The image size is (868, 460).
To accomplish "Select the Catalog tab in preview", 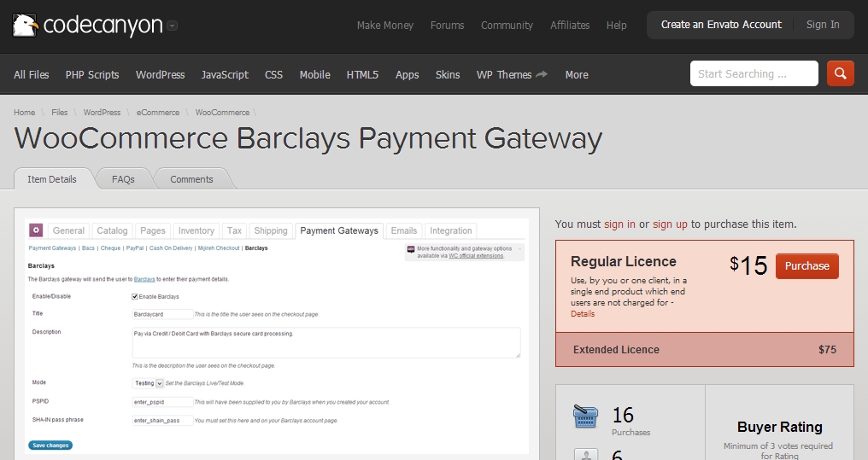I will coord(112,230).
